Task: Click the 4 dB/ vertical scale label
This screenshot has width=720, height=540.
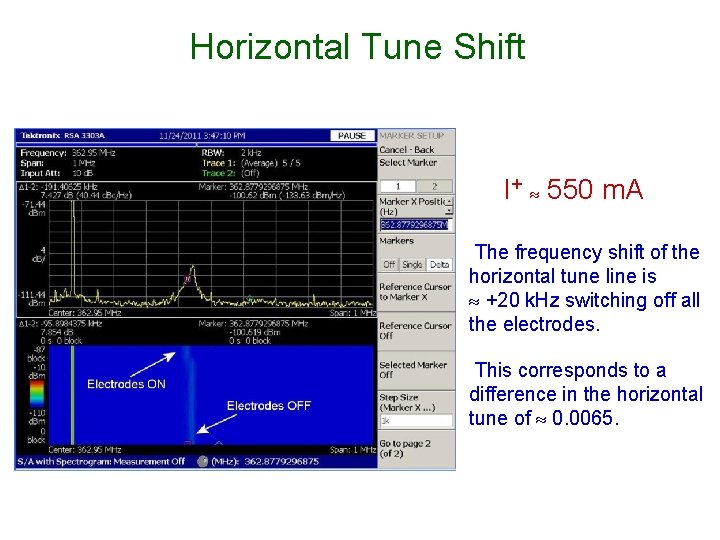Action: pos(39,254)
